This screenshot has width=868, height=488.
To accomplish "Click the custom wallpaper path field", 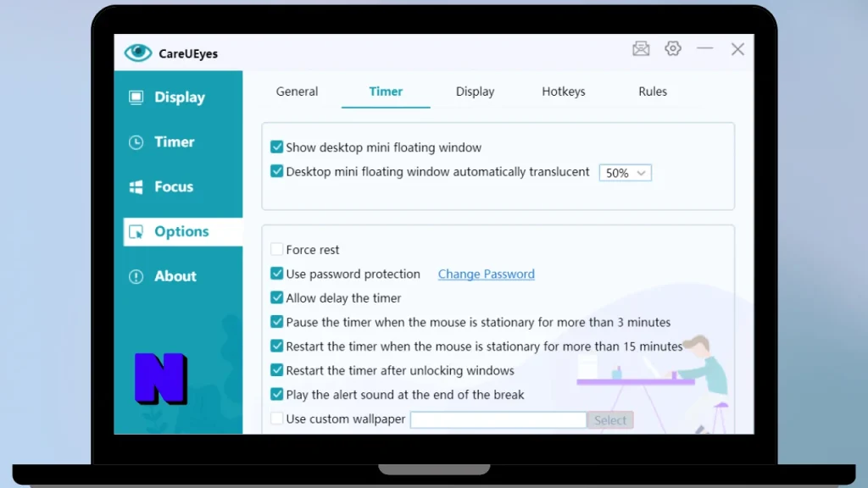I will pos(498,420).
